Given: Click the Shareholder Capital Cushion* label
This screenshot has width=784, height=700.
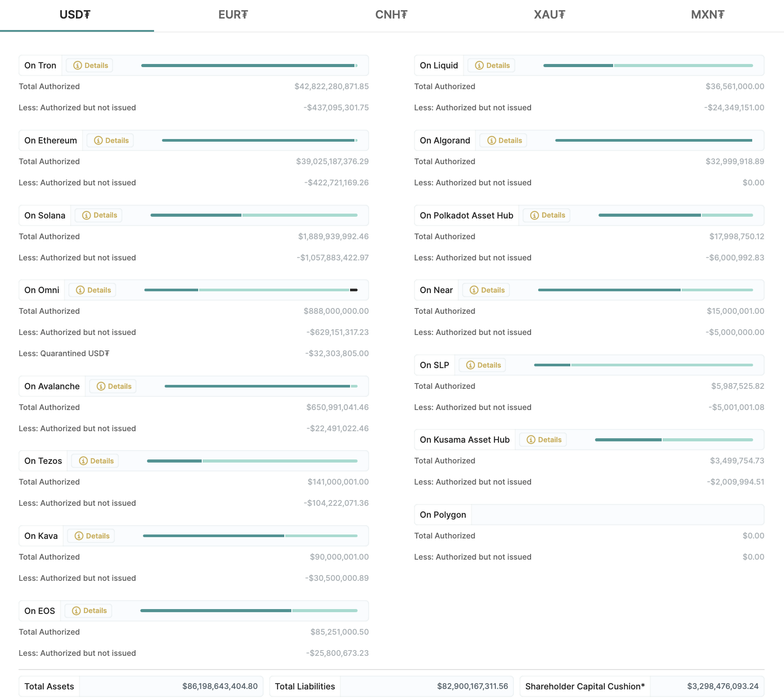Looking at the screenshot, I should click(x=585, y=686).
